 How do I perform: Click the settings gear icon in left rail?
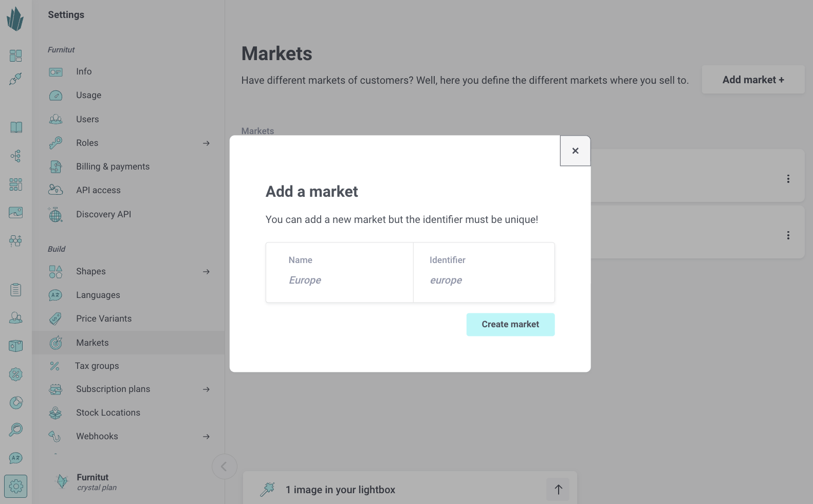point(16,486)
